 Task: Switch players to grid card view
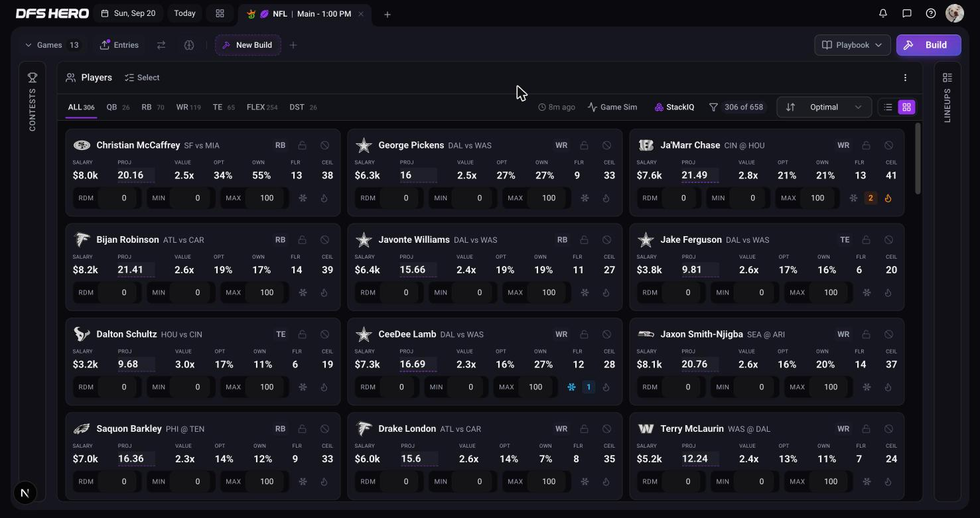tap(906, 107)
